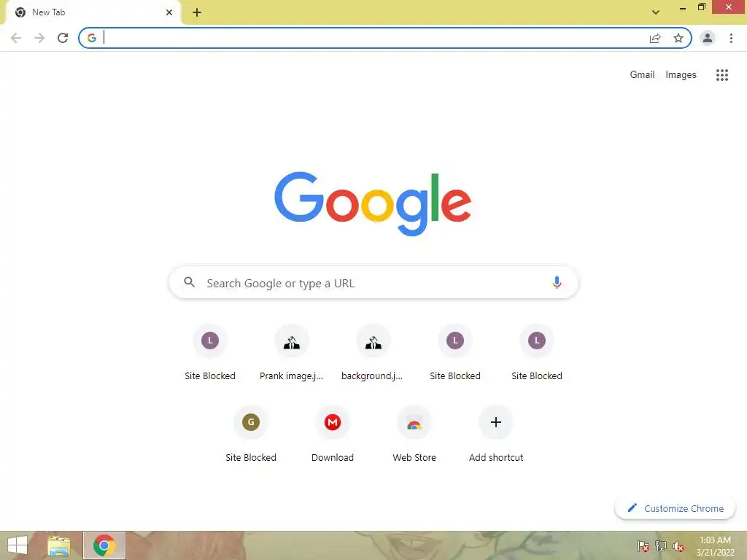Close the New Tab tab

pos(169,12)
